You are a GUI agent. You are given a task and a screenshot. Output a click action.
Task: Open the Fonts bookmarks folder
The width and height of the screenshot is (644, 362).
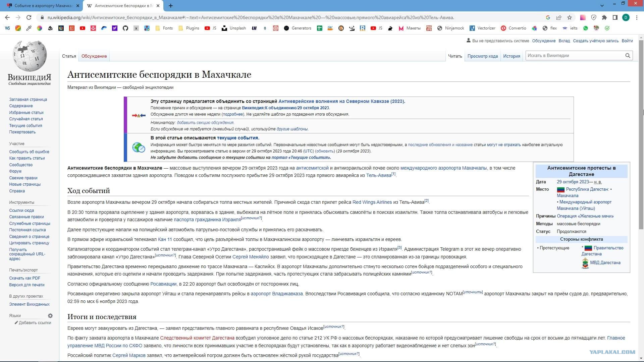tap(164, 28)
